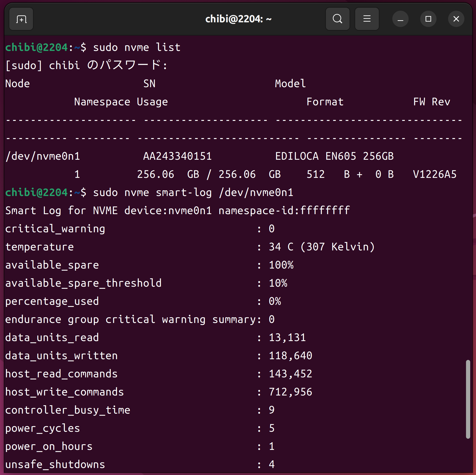Click the chibi@2204 window title
The width and height of the screenshot is (476, 475).
tap(238, 19)
